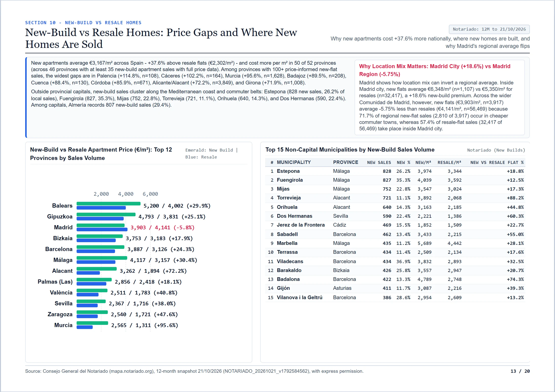The height and width of the screenshot is (392, 555).
Task: Click the PROVINCE column header
Action: 345,162
